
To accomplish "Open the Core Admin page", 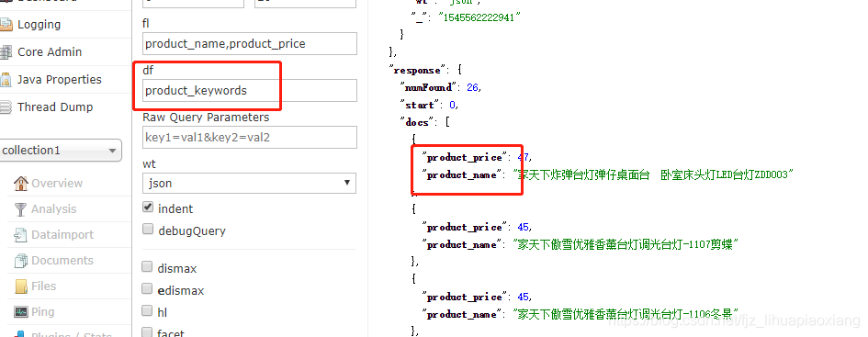I will [x=50, y=52].
